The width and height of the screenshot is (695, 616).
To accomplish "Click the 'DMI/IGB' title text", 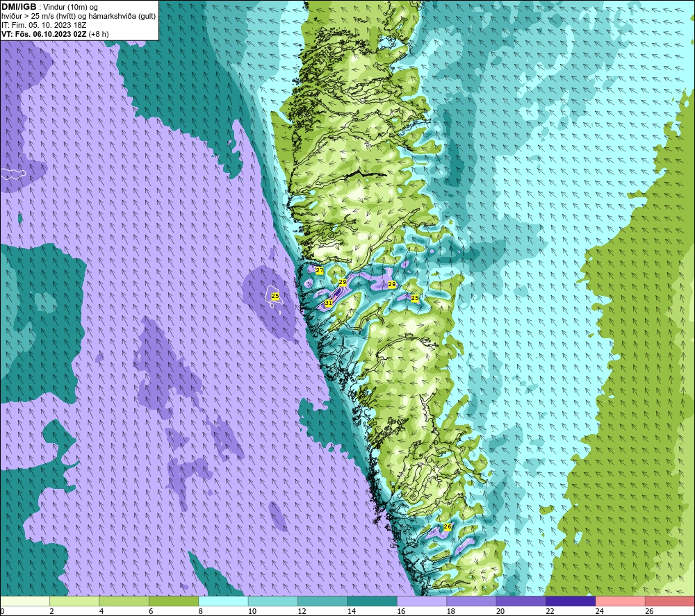I will pos(19,7).
